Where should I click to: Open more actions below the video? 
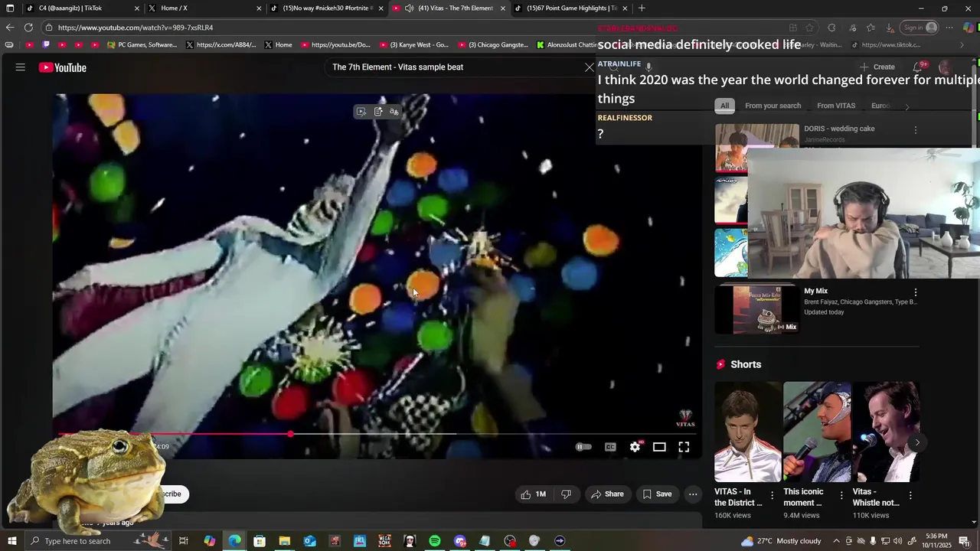pyautogui.click(x=693, y=494)
